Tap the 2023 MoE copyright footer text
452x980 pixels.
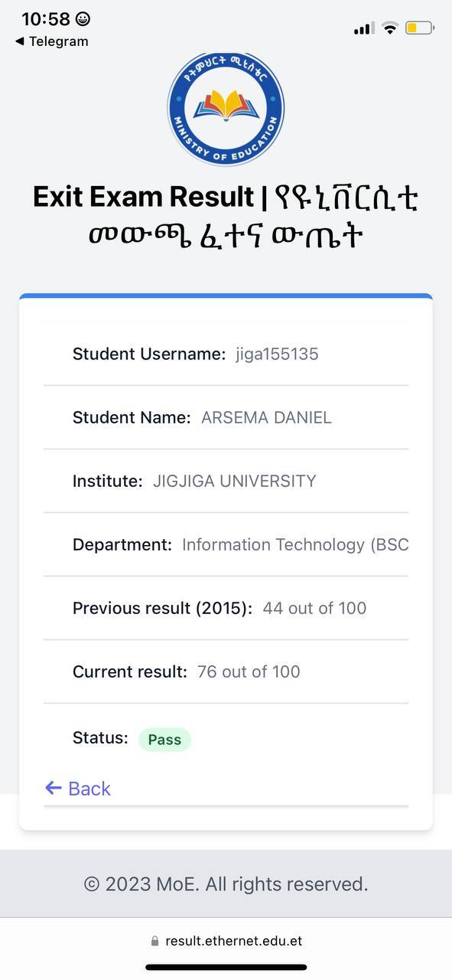[x=226, y=884]
